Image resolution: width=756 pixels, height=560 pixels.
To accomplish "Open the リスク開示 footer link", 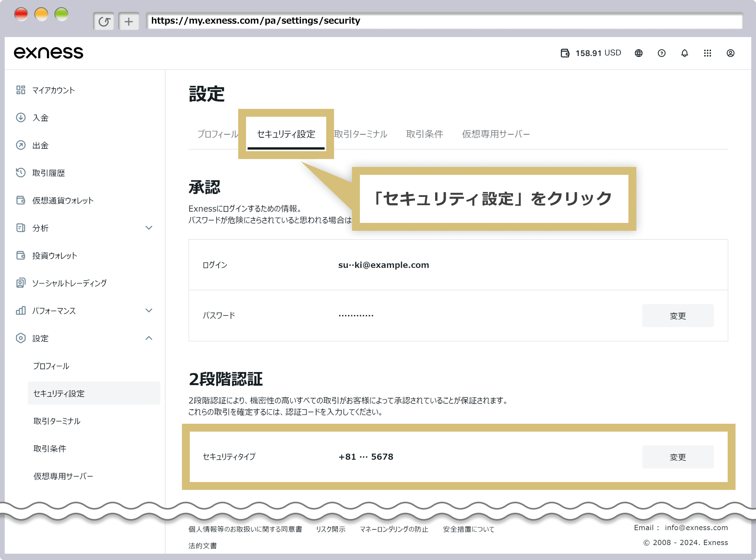I will point(330,529).
